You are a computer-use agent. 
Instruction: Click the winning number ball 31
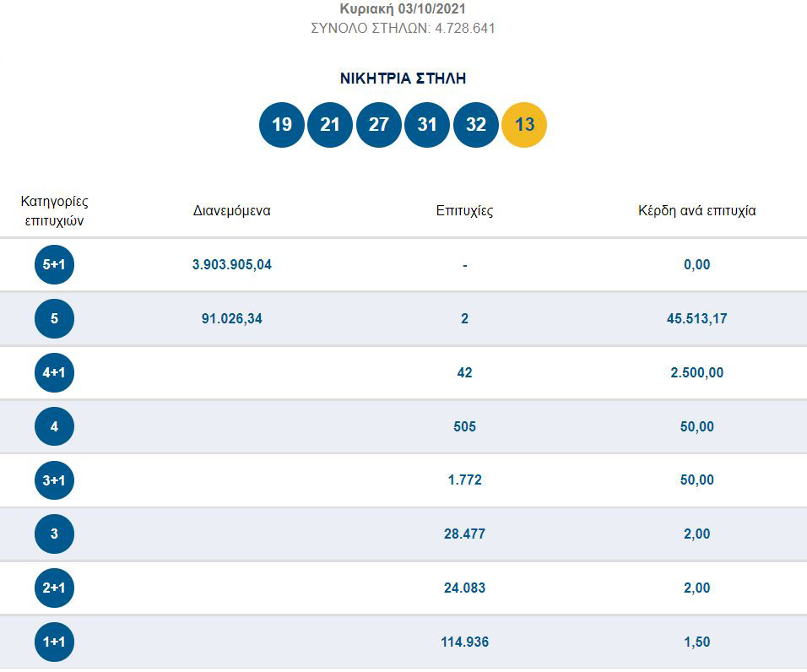(x=427, y=124)
